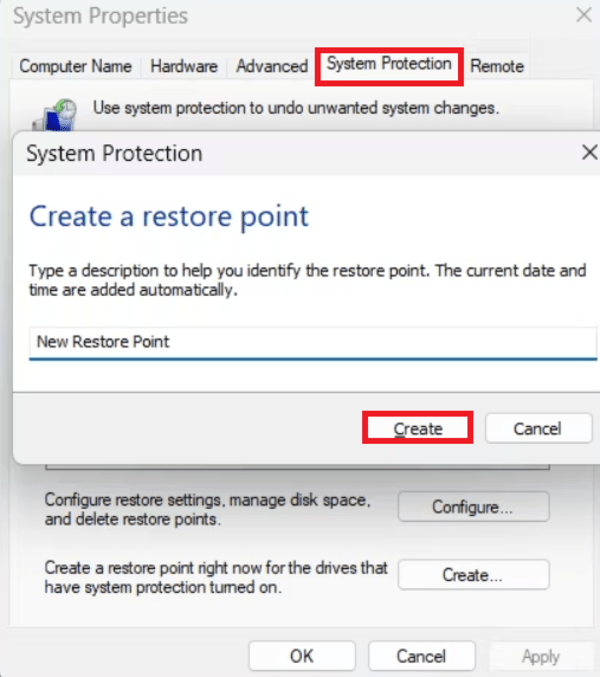Screen dimensions: 600x677
Task: Select the System Protection tab
Action: [x=389, y=64]
